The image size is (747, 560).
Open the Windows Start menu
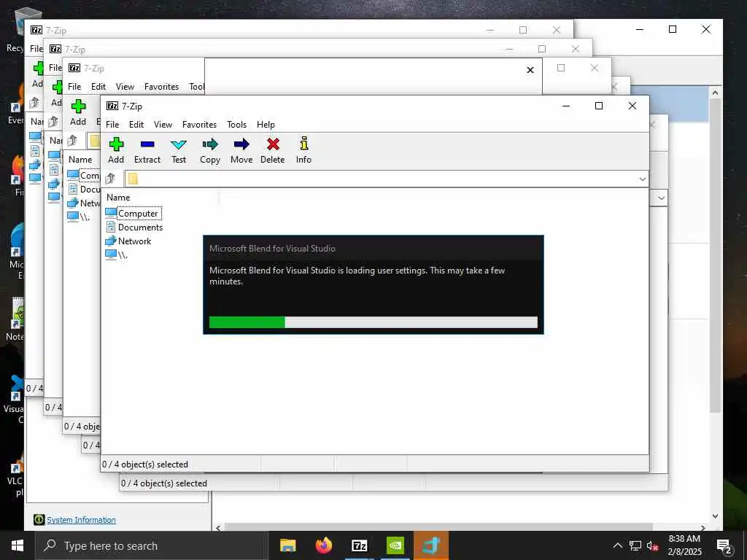pyautogui.click(x=18, y=545)
